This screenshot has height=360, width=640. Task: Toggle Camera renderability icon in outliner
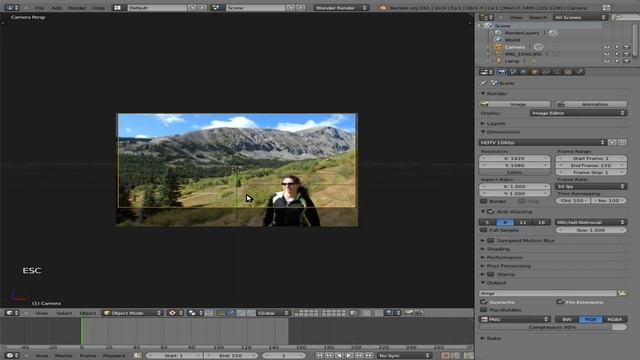coord(627,47)
